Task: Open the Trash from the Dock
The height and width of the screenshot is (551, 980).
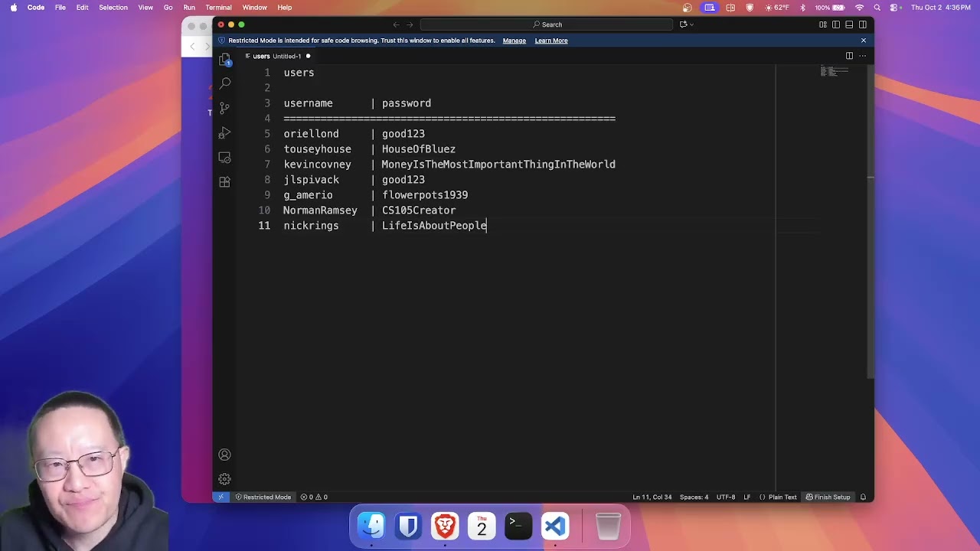Action: (608, 526)
